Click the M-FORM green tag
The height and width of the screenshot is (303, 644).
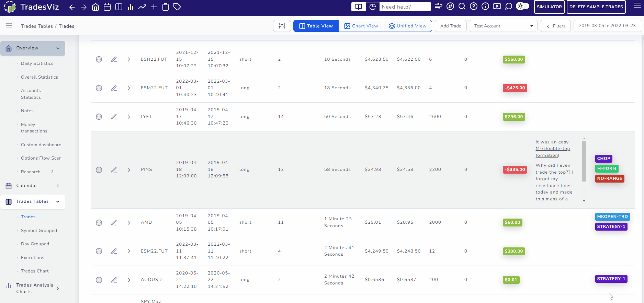click(x=607, y=168)
